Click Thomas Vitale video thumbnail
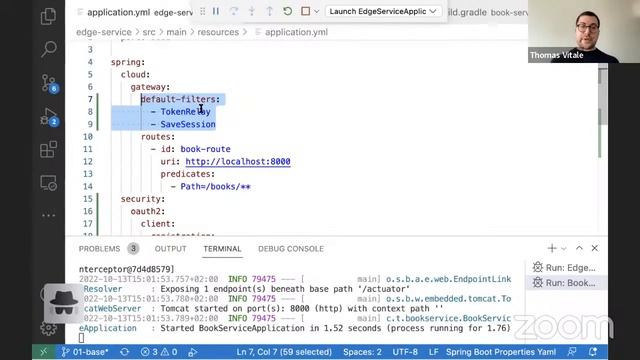The height and width of the screenshot is (360, 640). pos(584,31)
